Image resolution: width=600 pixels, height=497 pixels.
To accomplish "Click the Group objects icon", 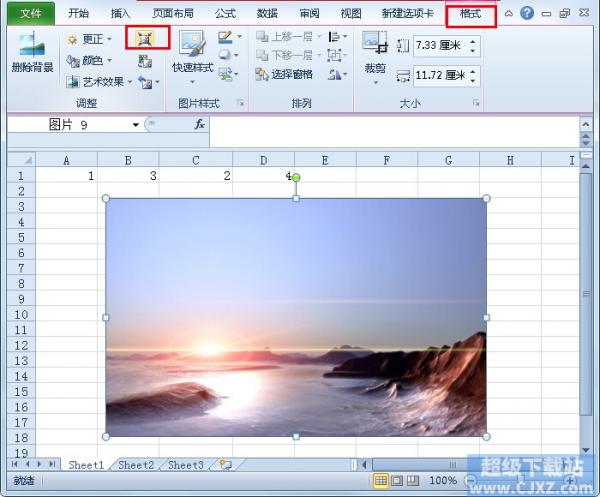I will [334, 55].
